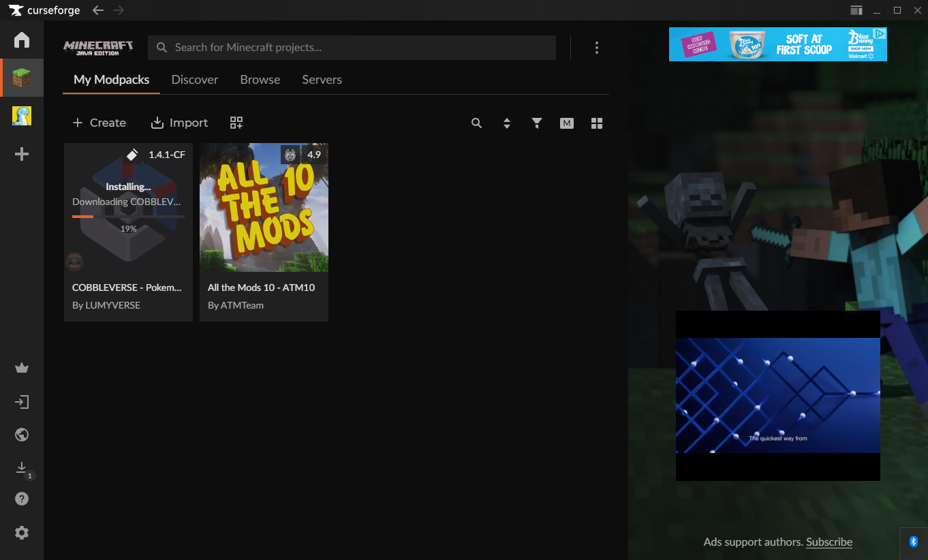Toggle the M modloader filter button
This screenshot has width=928, height=560.
click(567, 123)
